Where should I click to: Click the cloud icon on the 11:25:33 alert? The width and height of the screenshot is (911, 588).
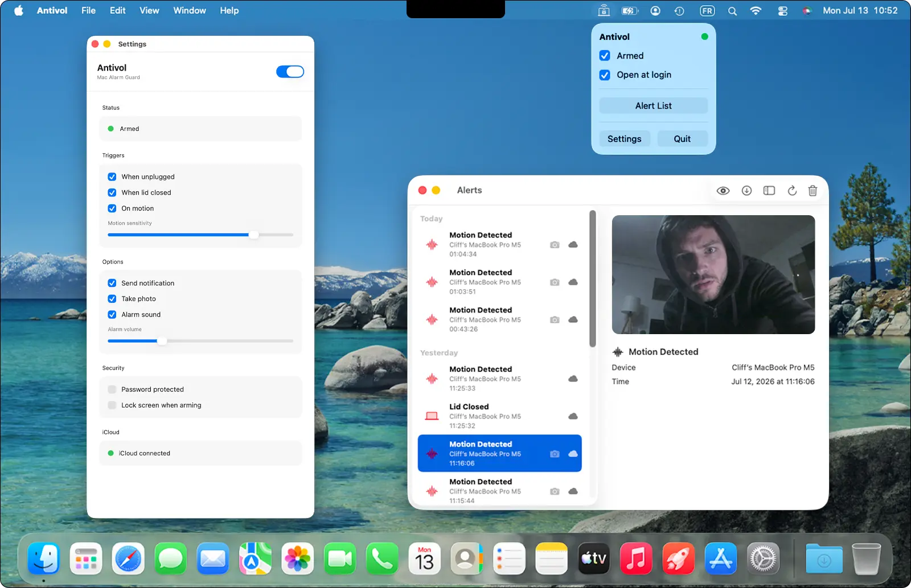pyautogui.click(x=573, y=379)
